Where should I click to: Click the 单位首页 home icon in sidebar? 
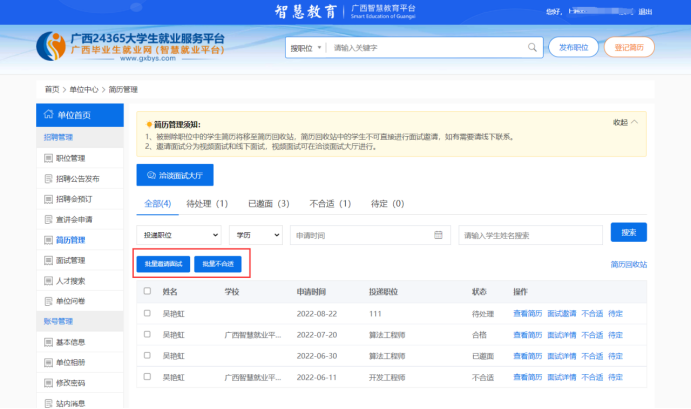pyautogui.click(x=49, y=115)
